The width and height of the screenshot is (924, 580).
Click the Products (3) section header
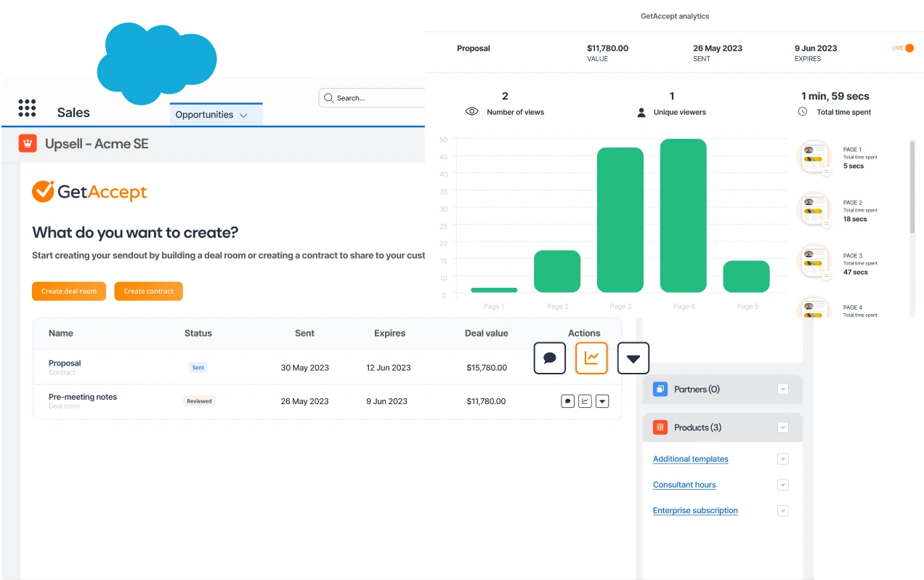723,427
